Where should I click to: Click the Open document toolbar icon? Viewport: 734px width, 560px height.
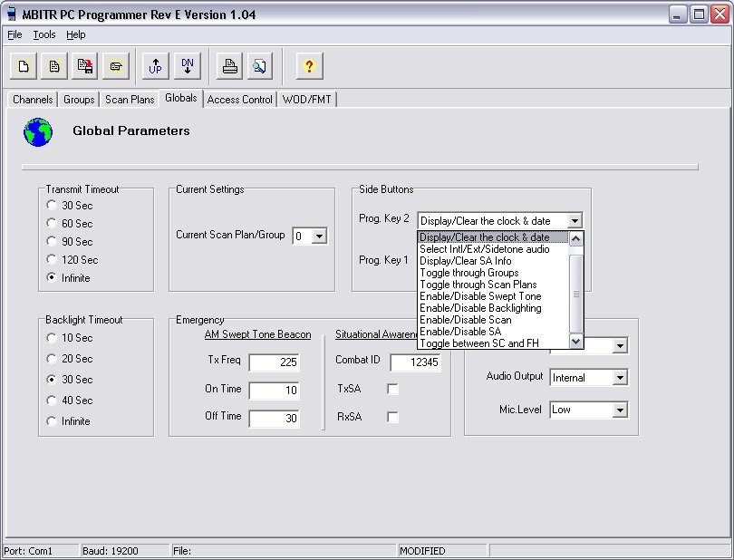pos(54,65)
